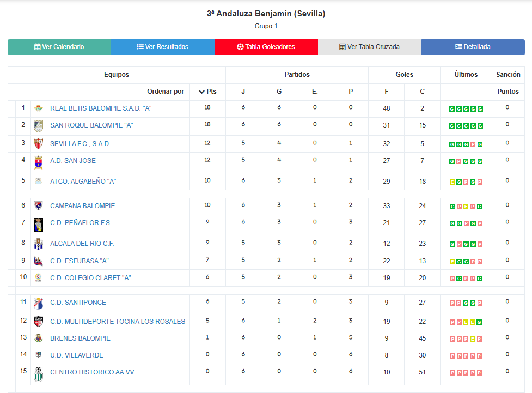532x393 pixels.
Task: Click the Ordenar por label
Action: tap(166, 92)
